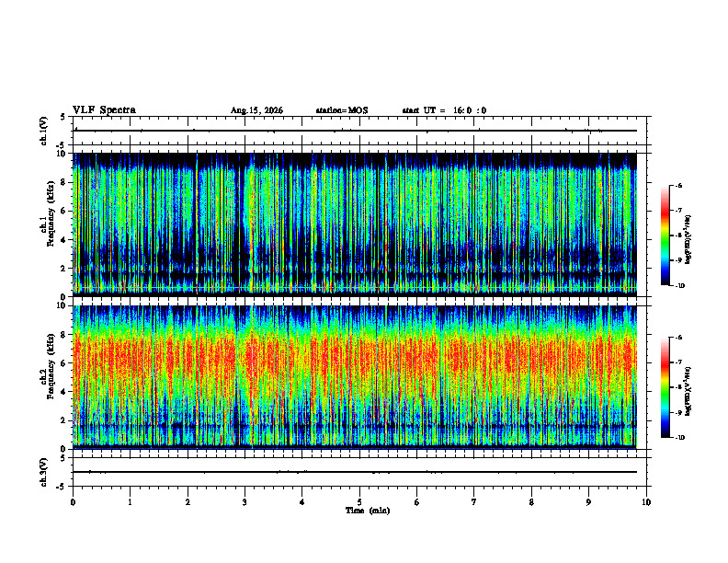Click ch.1 frequency tick label "2"
The width and height of the screenshot is (728, 563).
(x=65, y=268)
